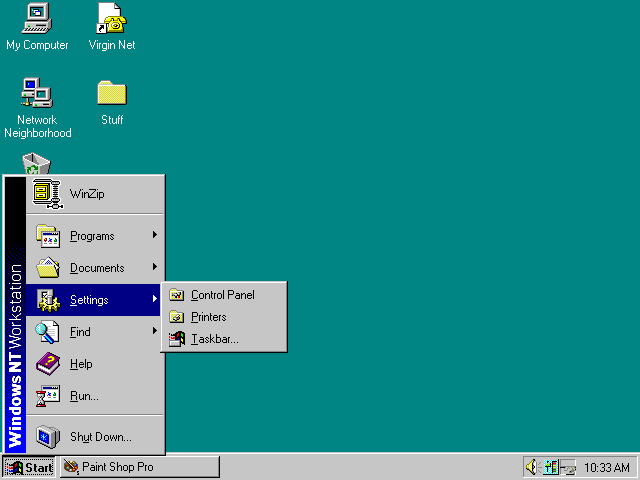Open Help from the Start menu

(x=95, y=364)
